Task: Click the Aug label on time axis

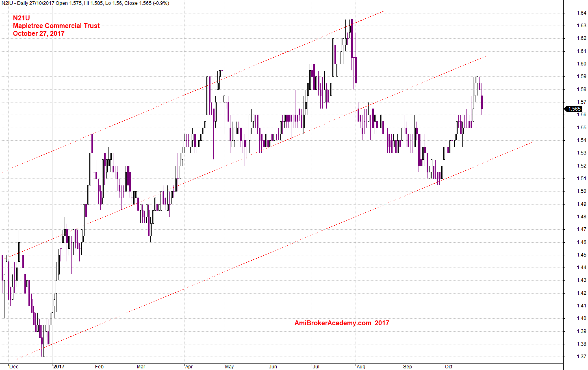Action: [361, 367]
